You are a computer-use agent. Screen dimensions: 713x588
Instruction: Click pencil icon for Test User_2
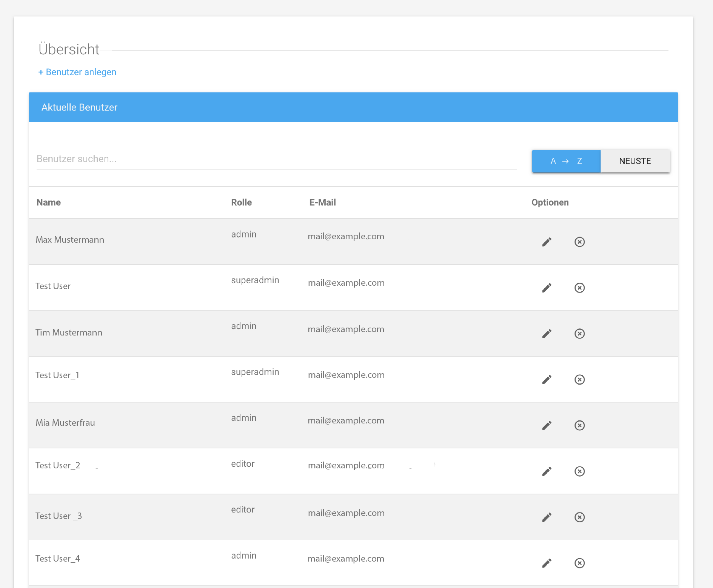[547, 471]
